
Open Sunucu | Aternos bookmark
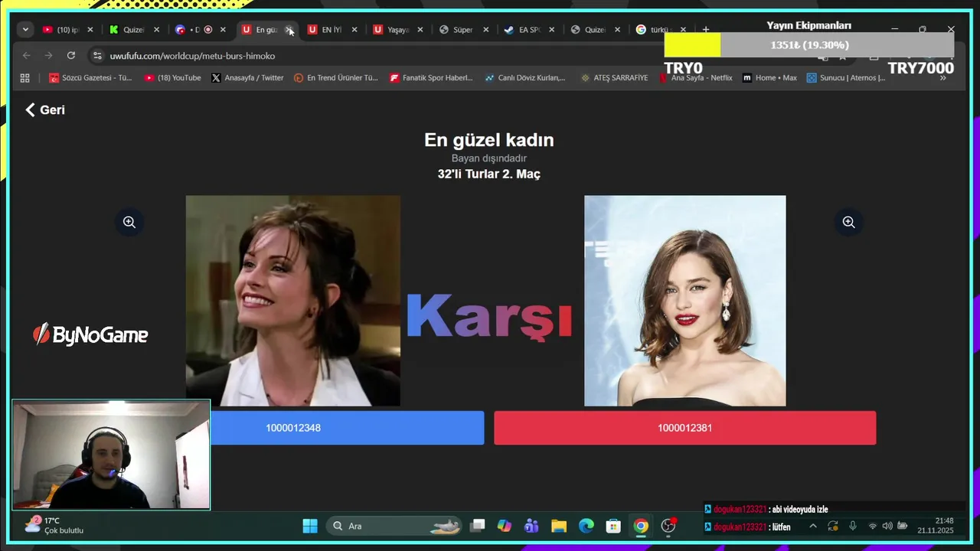[846, 78]
